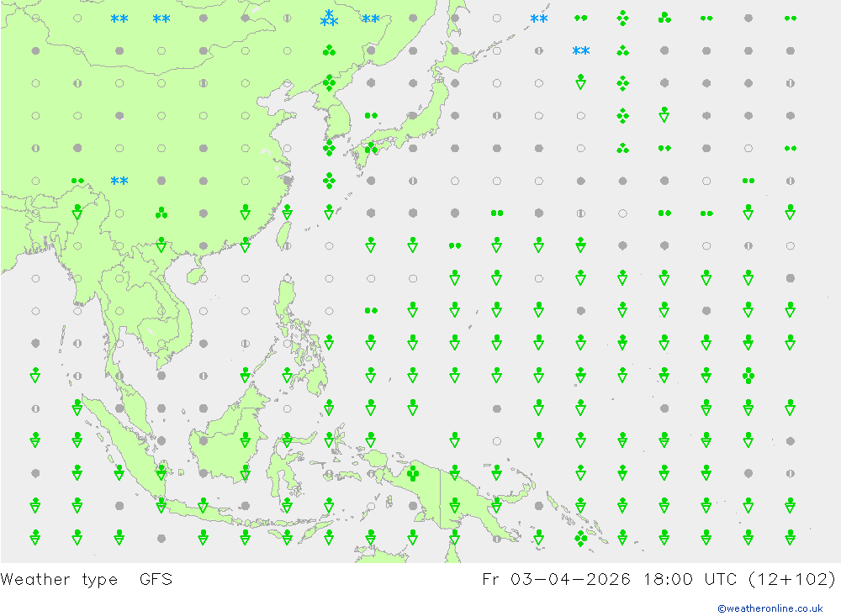Click the two-dot rain symbol between Korea and Japan

tap(371, 115)
